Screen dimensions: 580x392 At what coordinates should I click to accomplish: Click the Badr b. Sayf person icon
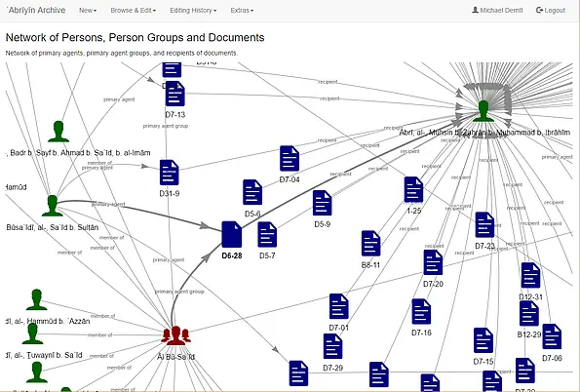tap(58, 132)
